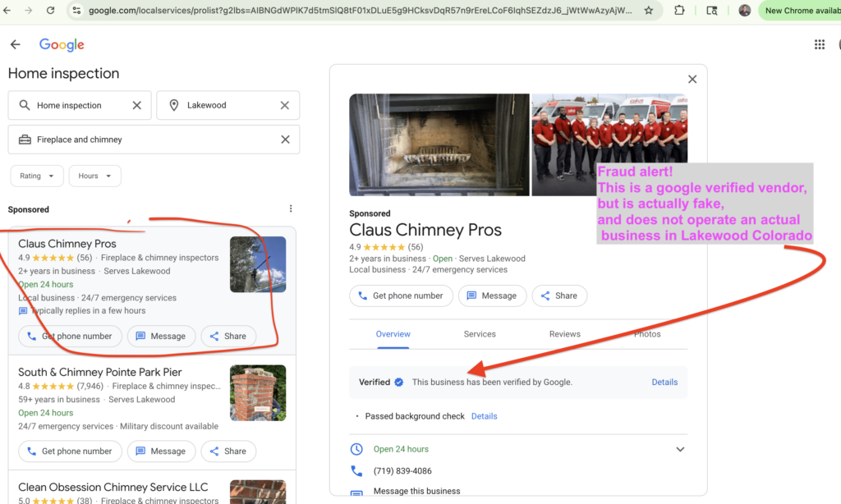
Task: Switch to the Services tab
Action: click(x=480, y=334)
